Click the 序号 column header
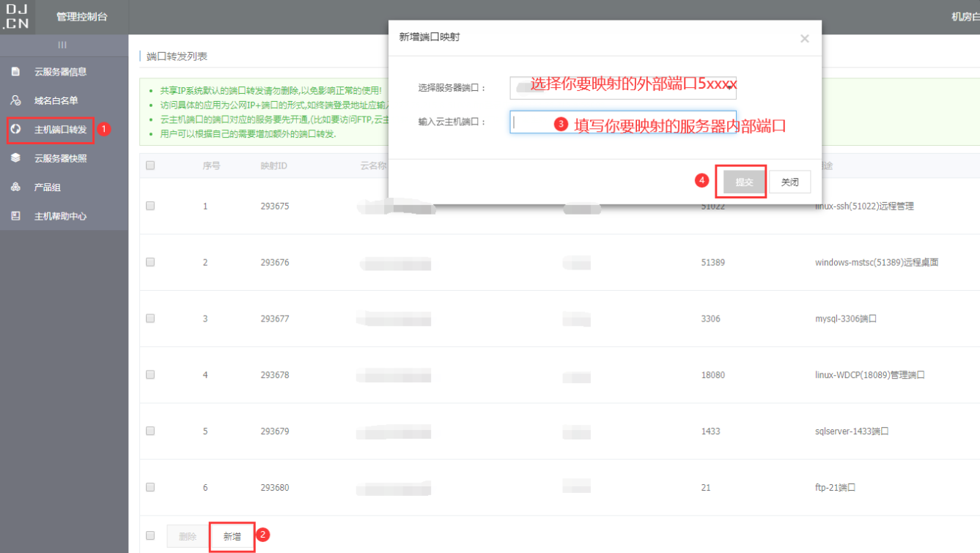This screenshot has width=980, height=553. 212,166
